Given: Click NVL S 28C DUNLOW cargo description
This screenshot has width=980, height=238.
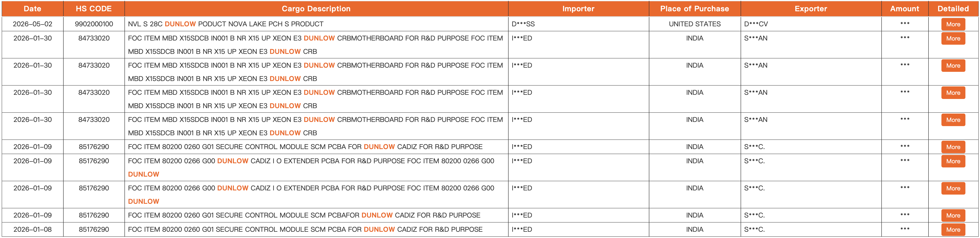Looking at the screenshot, I should (226, 24).
